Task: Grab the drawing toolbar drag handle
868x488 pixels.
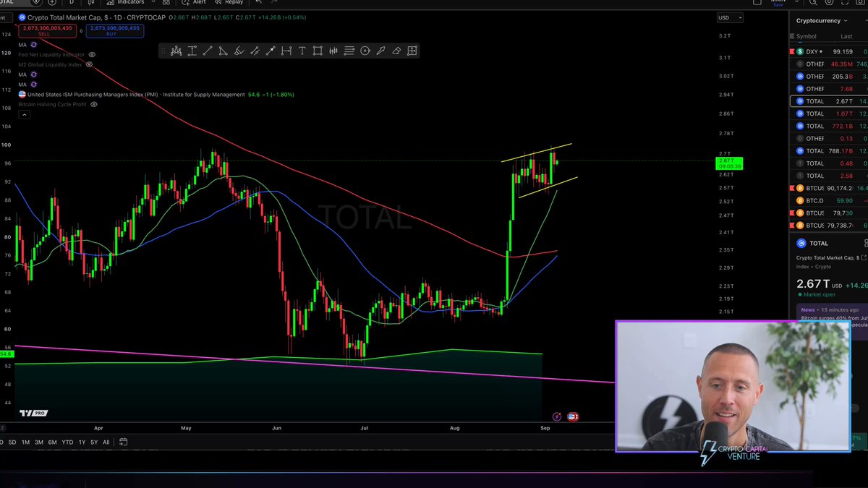Action: pos(164,51)
